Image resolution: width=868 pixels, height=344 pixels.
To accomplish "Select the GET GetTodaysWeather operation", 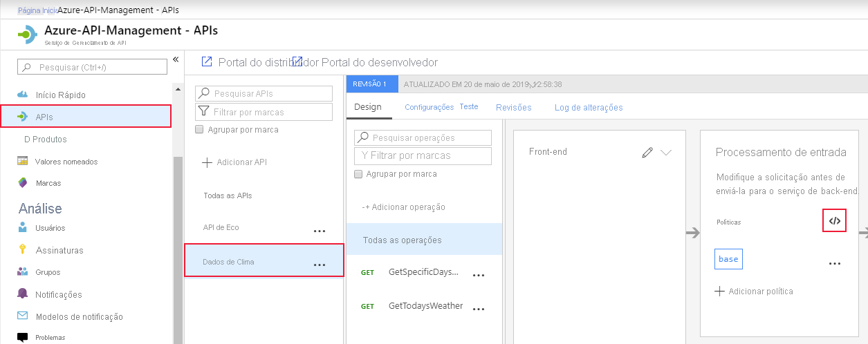I will click(x=424, y=306).
